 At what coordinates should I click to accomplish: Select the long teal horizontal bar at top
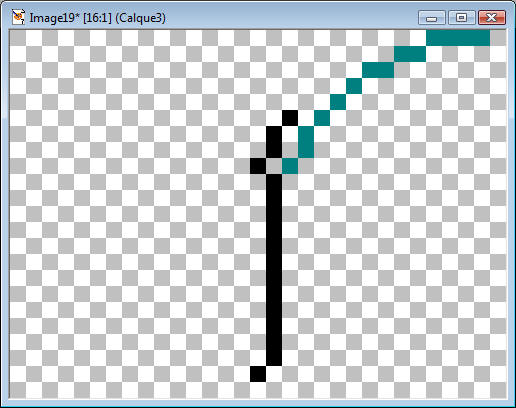tap(458, 38)
